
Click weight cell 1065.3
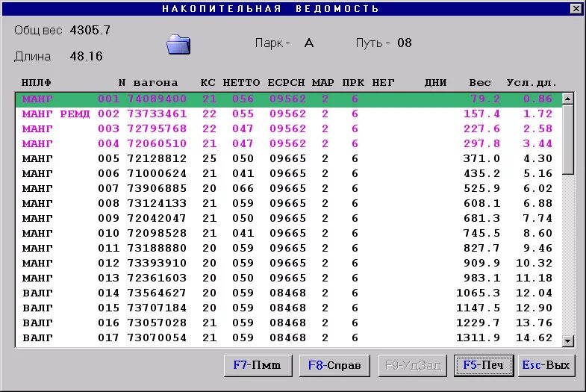(478, 293)
